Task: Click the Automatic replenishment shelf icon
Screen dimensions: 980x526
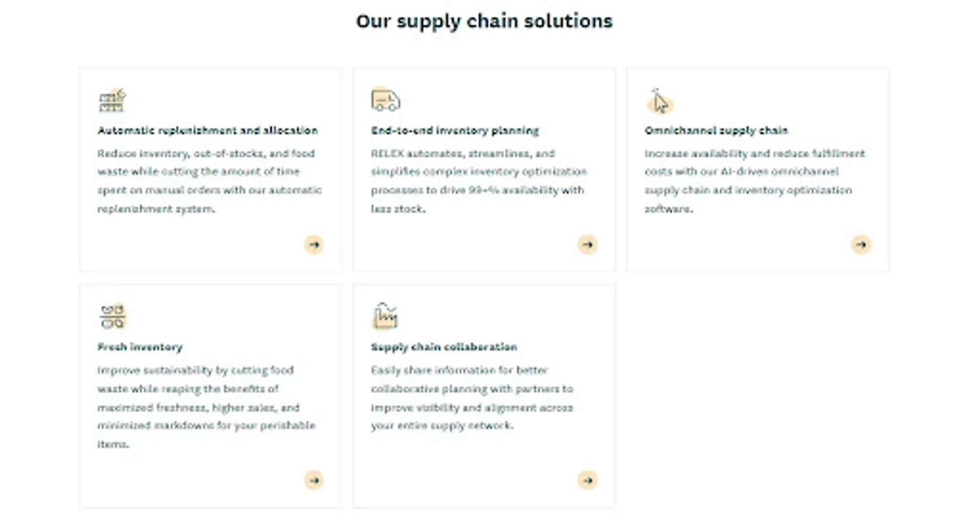Action: [112, 101]
